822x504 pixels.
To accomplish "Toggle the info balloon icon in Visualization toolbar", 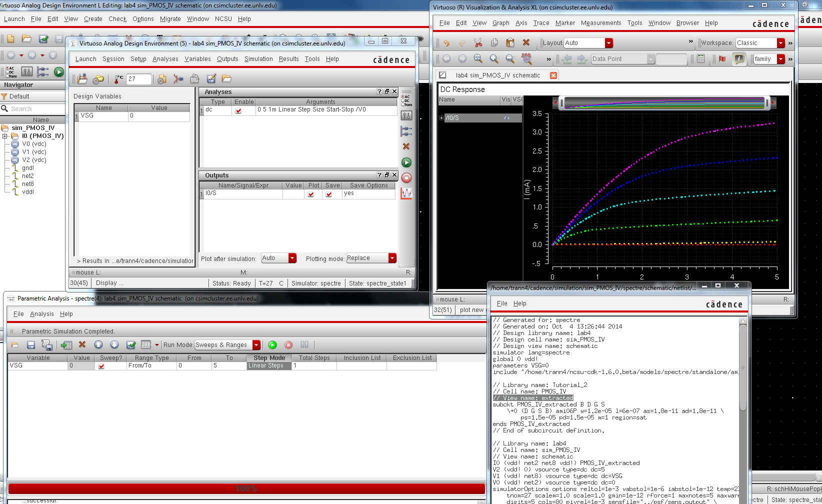I will pyautogui.click(x=739, y=58).
